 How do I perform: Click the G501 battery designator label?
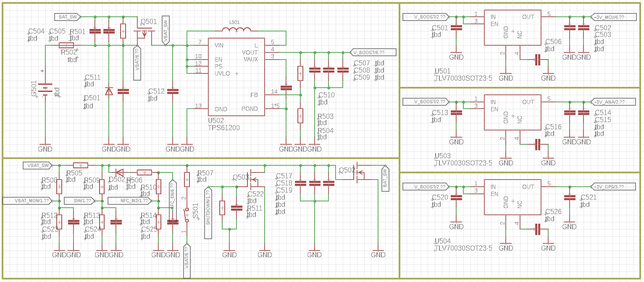tap(34, 89)
